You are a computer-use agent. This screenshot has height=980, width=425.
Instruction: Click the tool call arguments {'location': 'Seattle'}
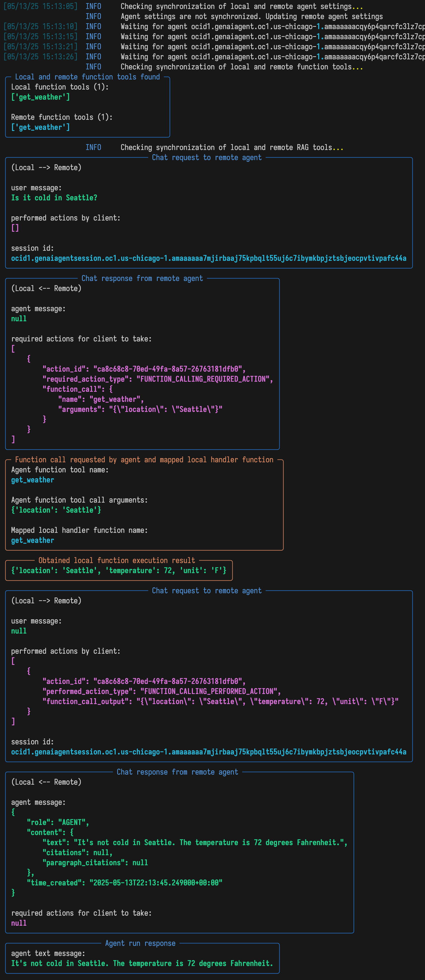click(x=56, y=510)
